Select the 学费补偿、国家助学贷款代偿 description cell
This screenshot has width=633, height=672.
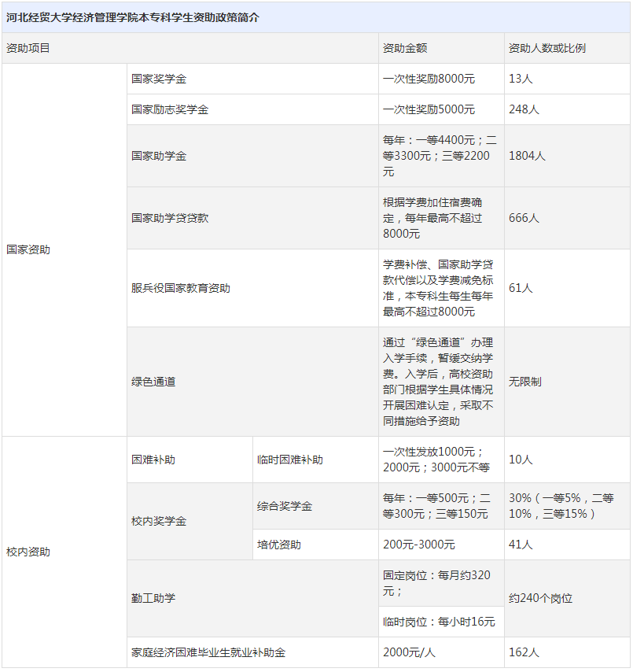tap(442, 288)
